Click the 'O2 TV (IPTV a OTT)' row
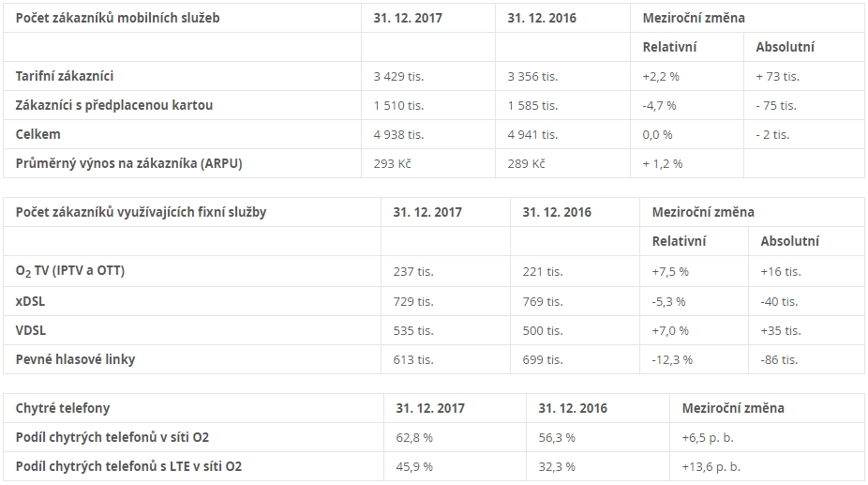 point(434,271)
